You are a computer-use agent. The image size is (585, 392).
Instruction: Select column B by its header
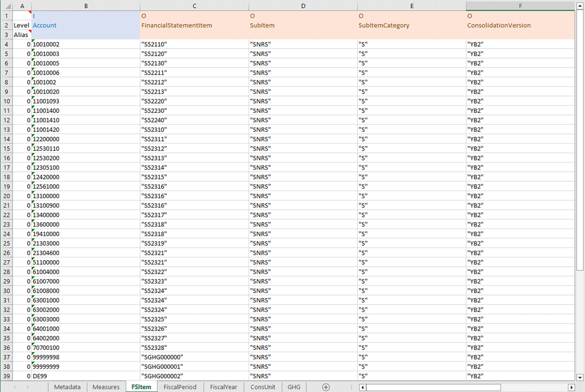[86, 6]
